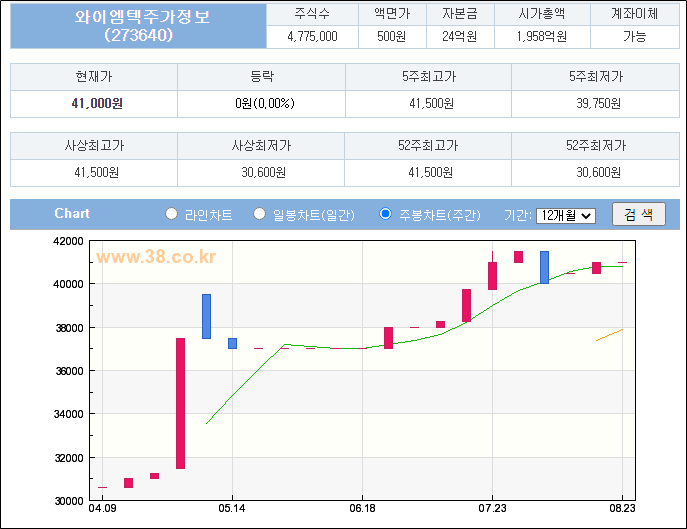Click the 검색 button
Image resolution: width=687 pixels, height=529 pixels.
tap(639, 214)
